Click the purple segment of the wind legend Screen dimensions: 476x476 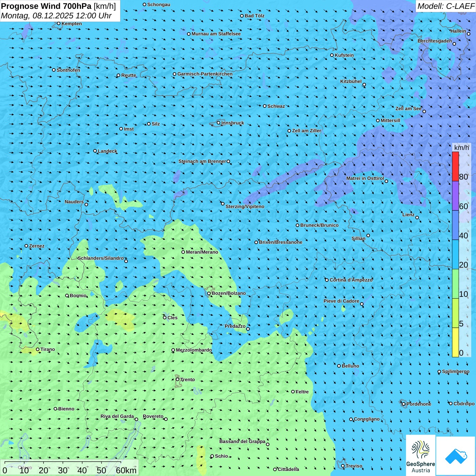pyautogui.click(x=455, y=196)
